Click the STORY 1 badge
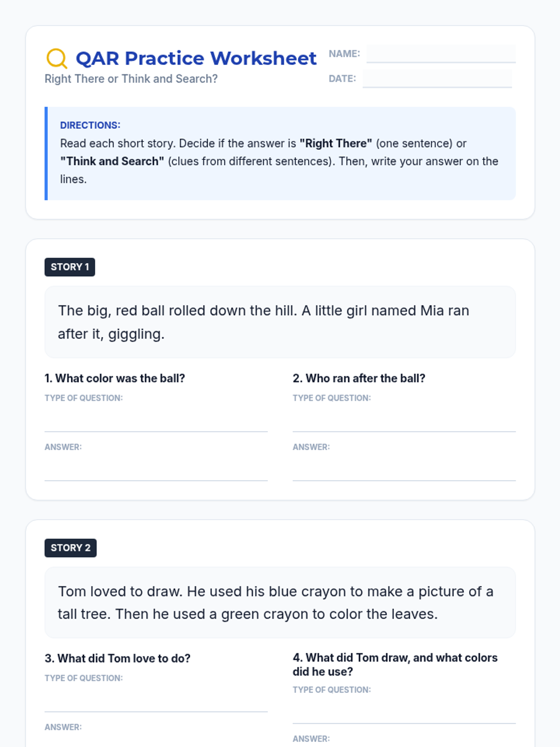 coord(70,267)
